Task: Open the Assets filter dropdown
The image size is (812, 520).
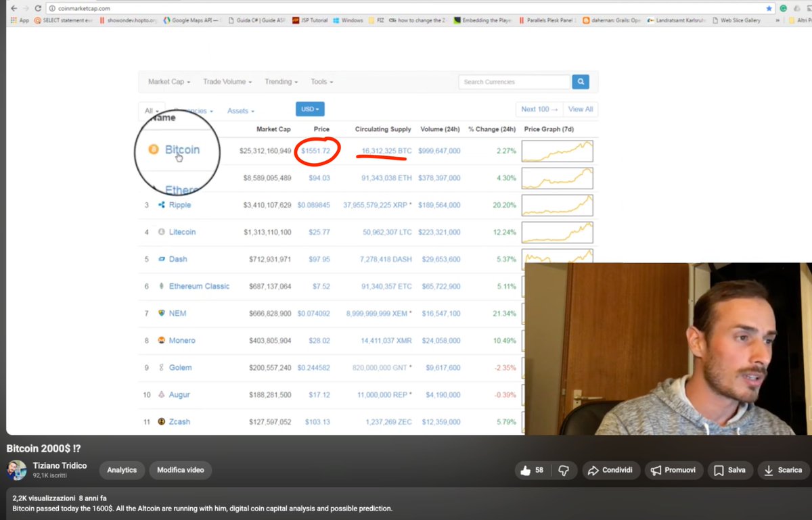Action: point(241,111)
